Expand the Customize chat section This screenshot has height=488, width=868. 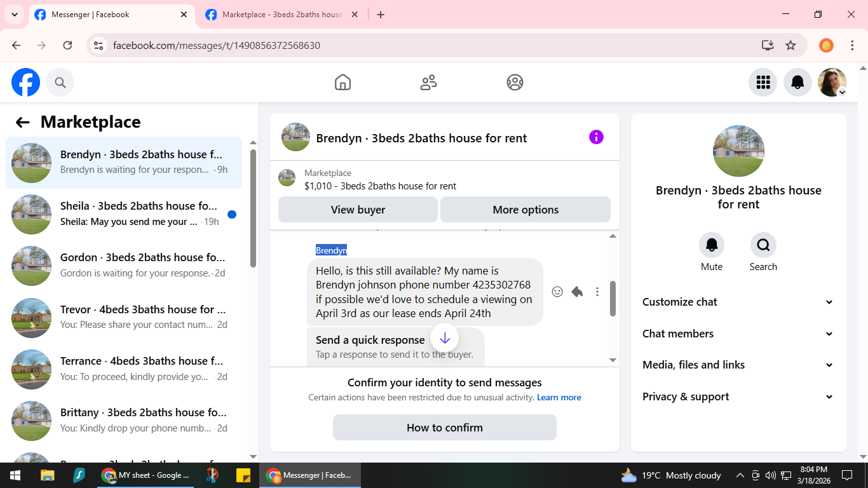(738, 302)
